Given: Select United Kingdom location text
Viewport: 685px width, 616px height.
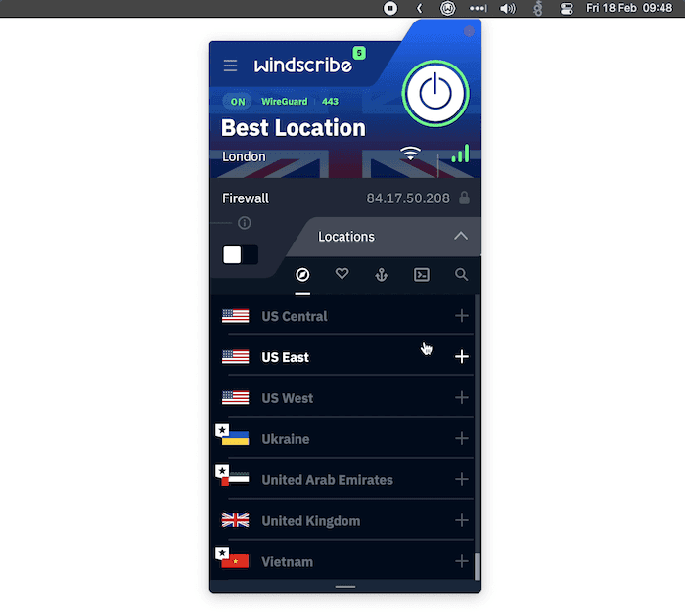Looking at the screenshot, I should tap(310, 521).
